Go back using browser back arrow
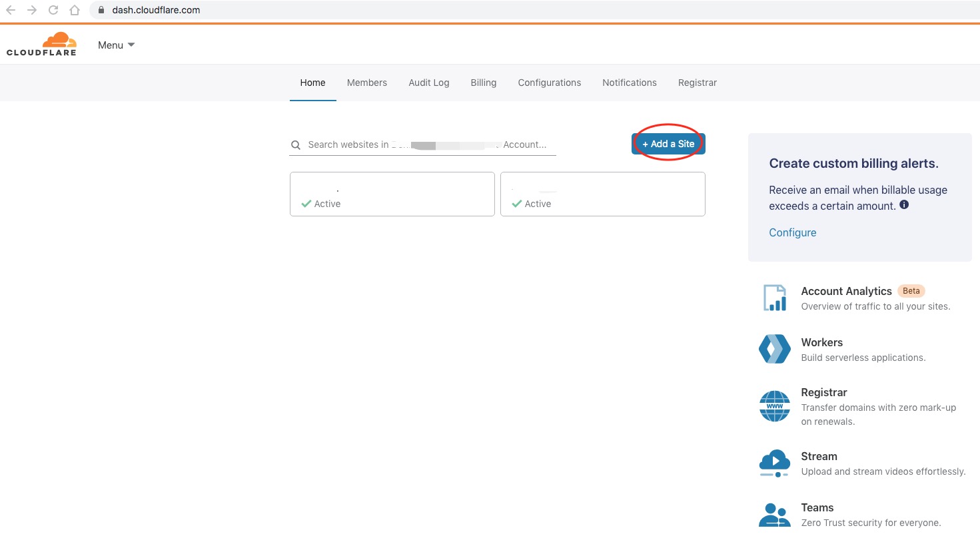The image size is (980, 544). click(x=11, y=10)
